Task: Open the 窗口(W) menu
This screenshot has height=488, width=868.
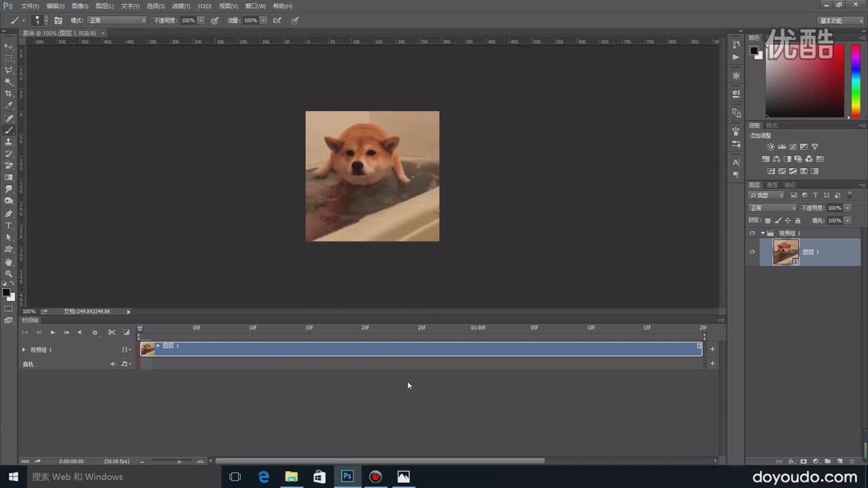Action: point(256,6)
